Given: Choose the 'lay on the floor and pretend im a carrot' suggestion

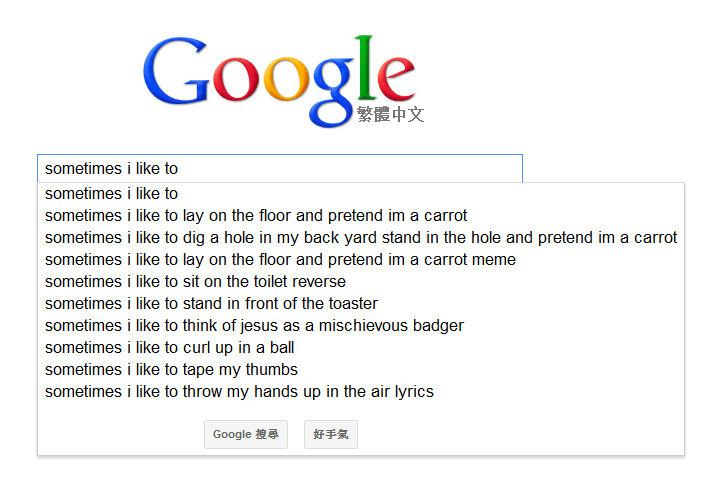Looking at the screenshot, I should click(256, 216).
